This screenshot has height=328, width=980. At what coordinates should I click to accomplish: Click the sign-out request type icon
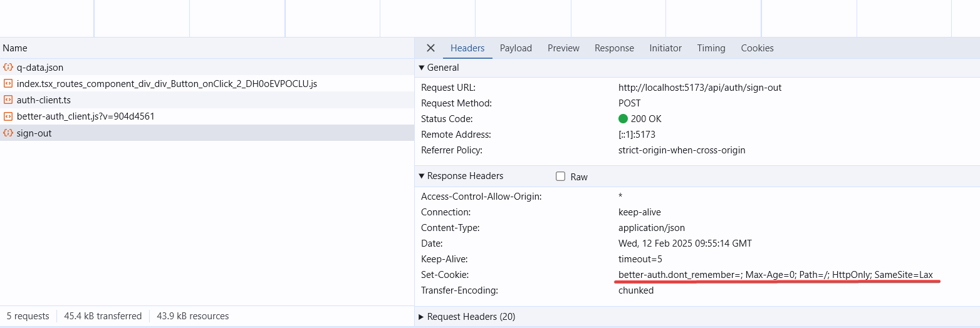[8, 133]
